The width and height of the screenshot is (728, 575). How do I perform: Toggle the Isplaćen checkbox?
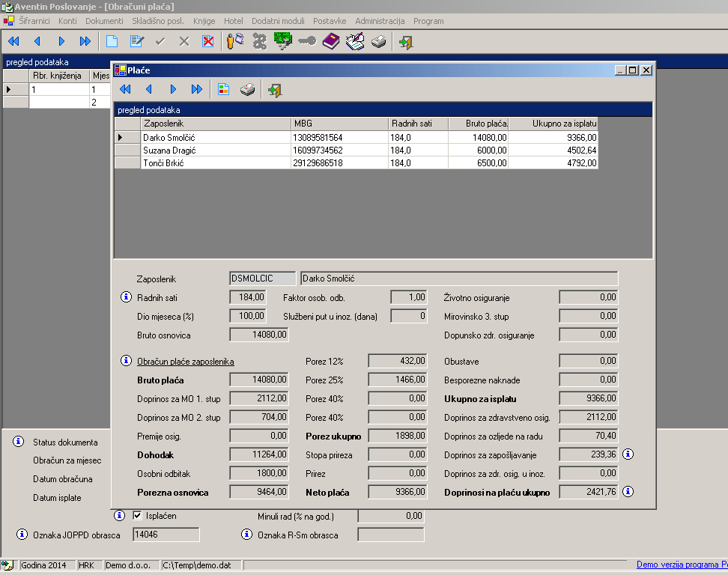pyautogui.click(x=137, y=516)
